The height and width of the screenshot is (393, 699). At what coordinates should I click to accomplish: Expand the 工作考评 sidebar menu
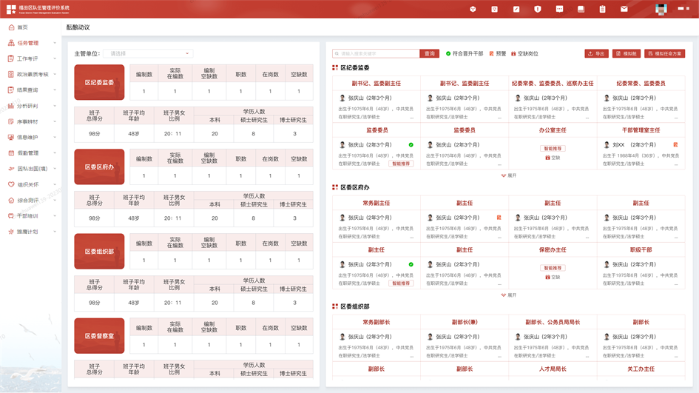tap(32, 58)
